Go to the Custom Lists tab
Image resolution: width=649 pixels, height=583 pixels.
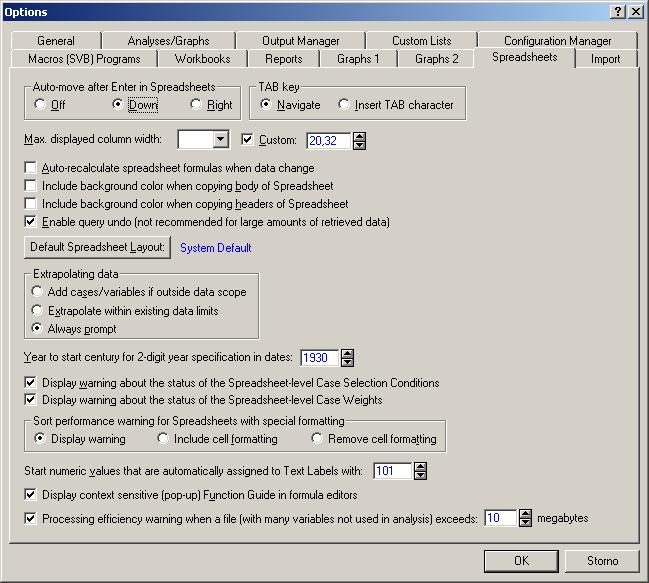421,41
